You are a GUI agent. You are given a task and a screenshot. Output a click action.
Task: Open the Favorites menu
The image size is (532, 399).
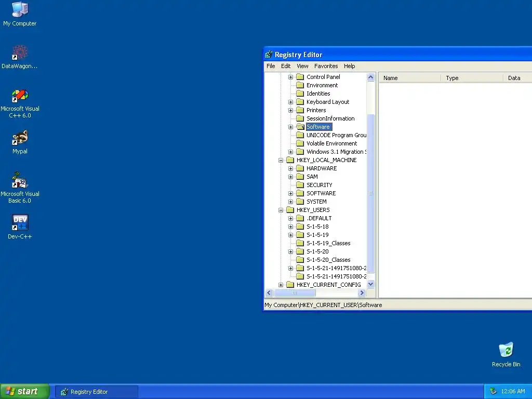coord(326,66)
